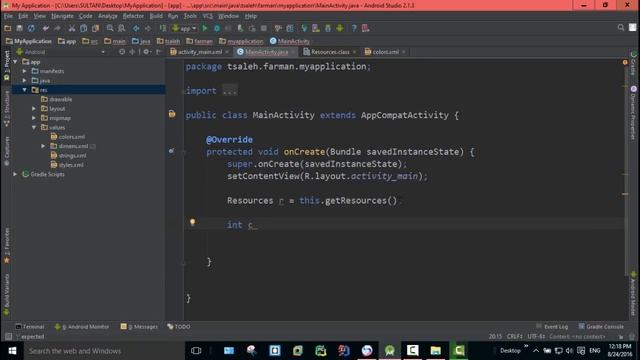Screen dimensions: 640x360
Task: Open the Build menu
Action: pyautogui.click(x=156, y=16)
